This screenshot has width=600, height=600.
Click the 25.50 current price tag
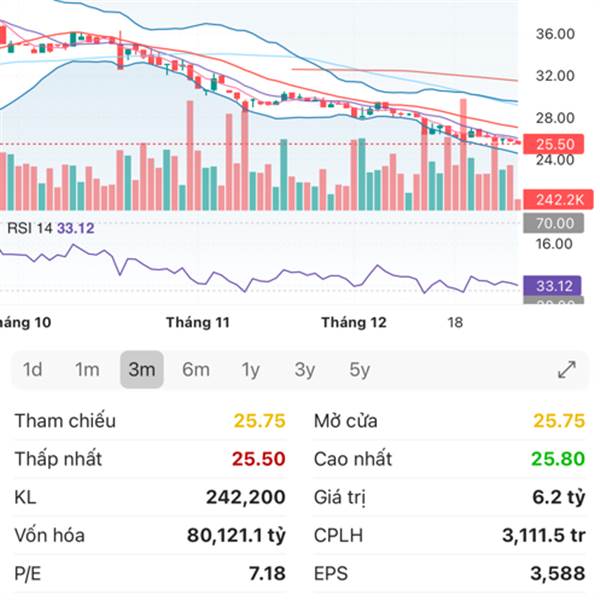[555, 144]
